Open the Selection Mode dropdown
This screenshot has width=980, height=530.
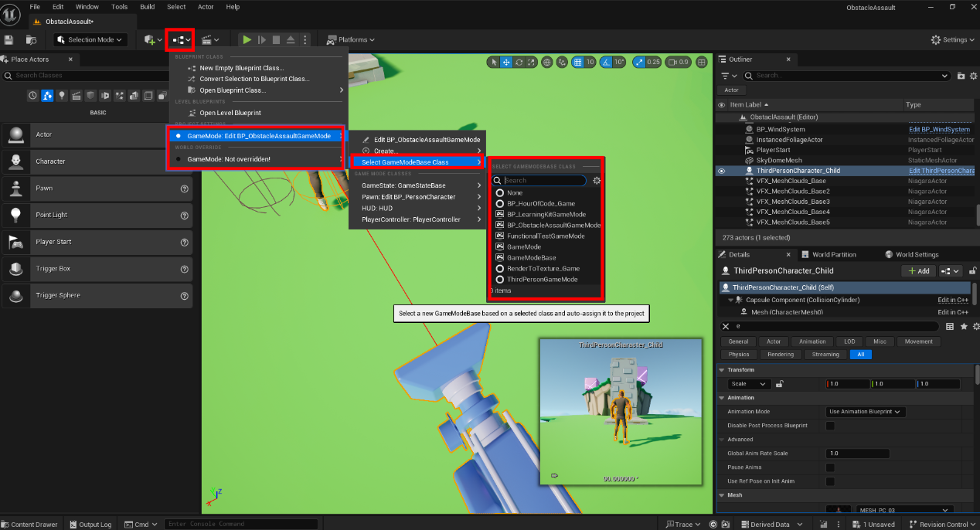91,39
